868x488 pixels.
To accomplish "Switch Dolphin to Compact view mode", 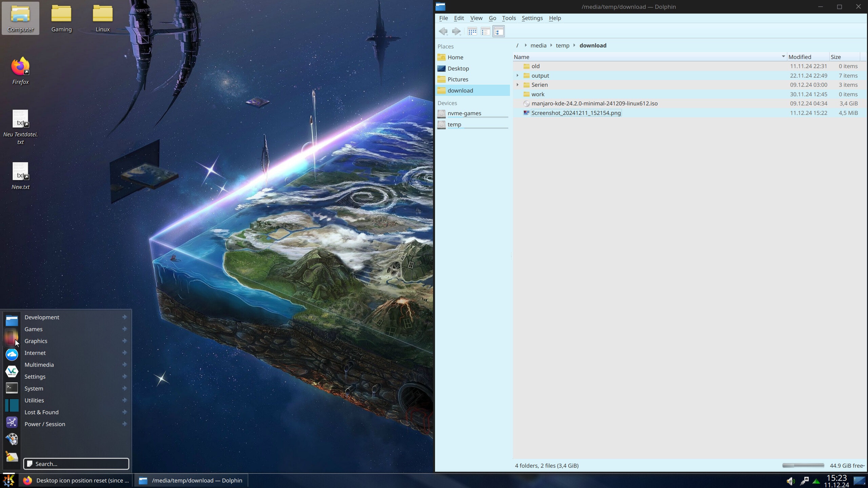I will coord(486,32).
